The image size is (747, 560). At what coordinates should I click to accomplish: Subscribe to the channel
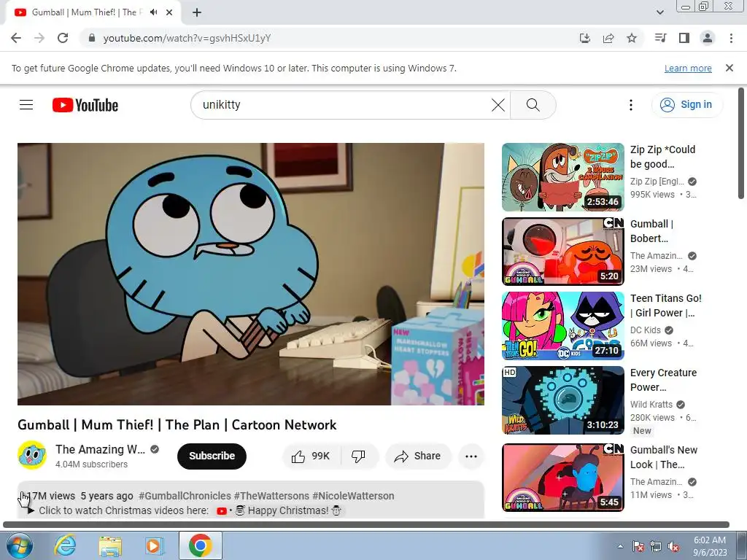212,456
